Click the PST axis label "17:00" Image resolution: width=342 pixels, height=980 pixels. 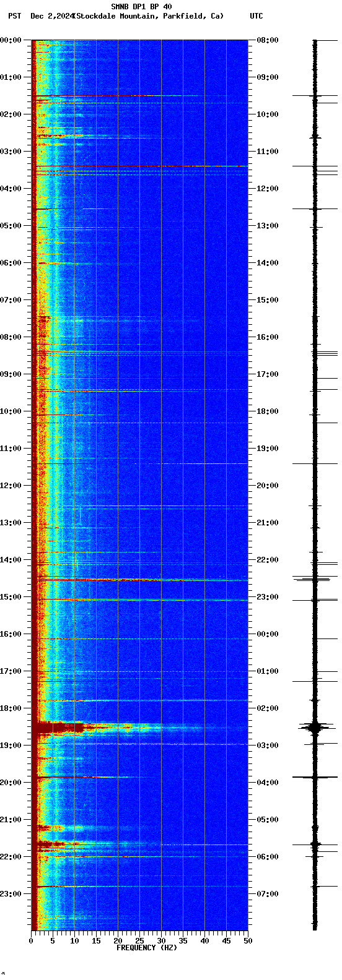(11, 671)
